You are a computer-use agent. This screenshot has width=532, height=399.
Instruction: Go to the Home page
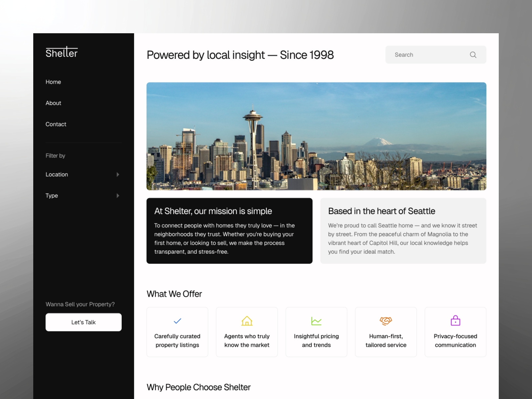tap(53, 82)
